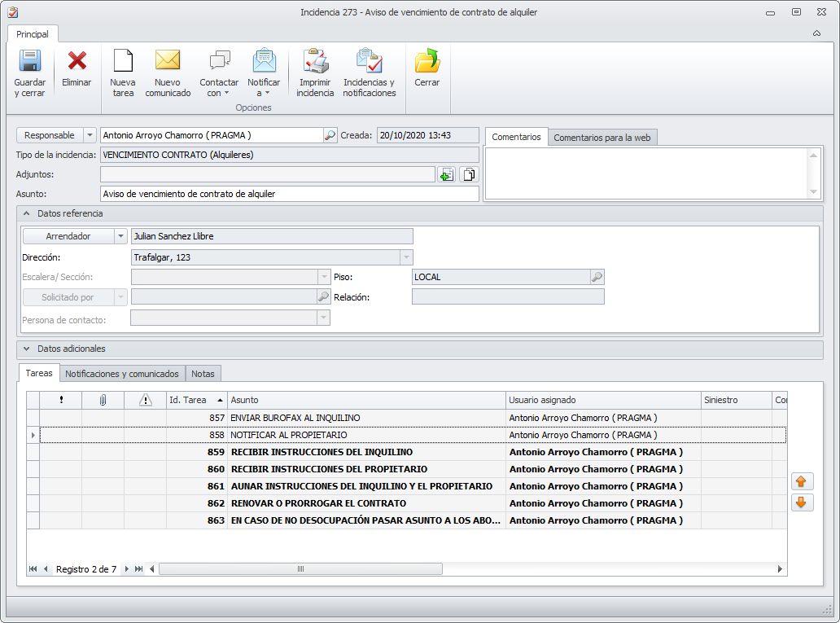The height and width of the screenshot is (623, 840).
Task: Click the Guardar y cerrar save icon
Action: pyautogui.click(x=30, y=63)
